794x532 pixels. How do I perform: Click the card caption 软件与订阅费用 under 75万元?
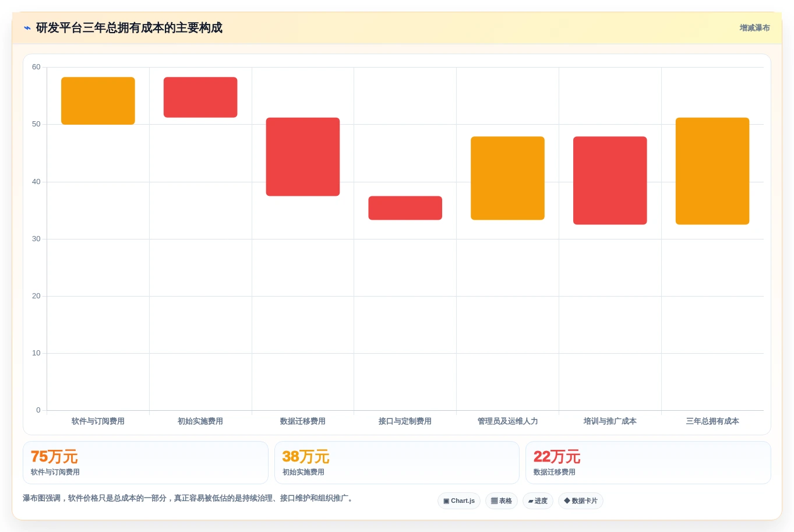55,473
